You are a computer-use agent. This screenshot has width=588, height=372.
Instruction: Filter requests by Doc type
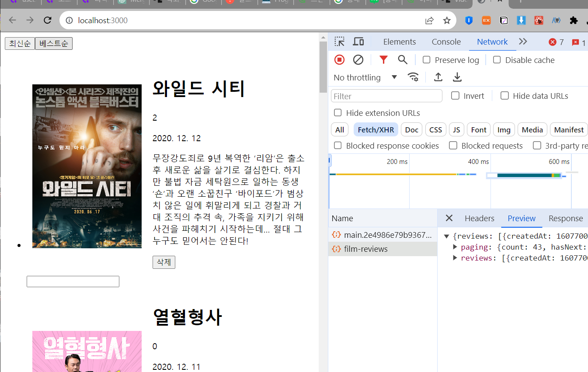[411, 130]
